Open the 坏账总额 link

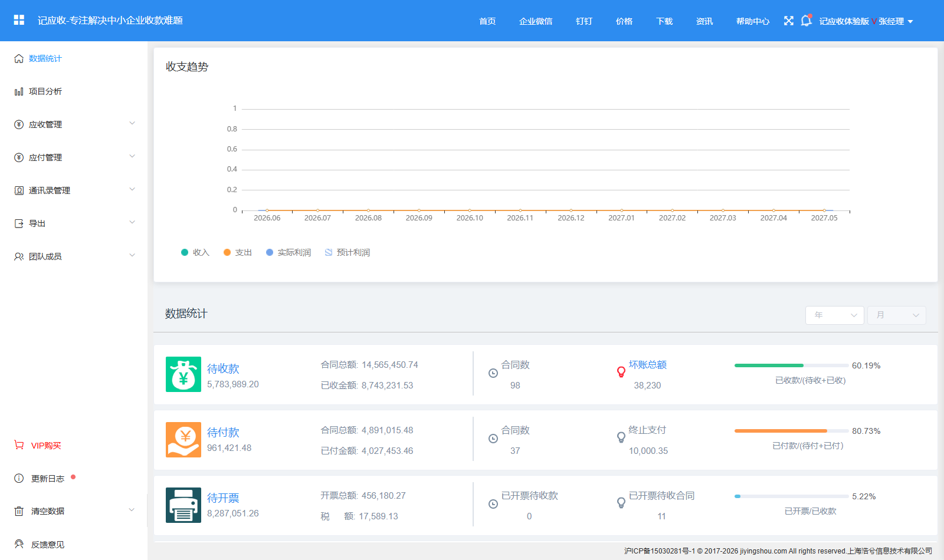(x=648, y=365)
